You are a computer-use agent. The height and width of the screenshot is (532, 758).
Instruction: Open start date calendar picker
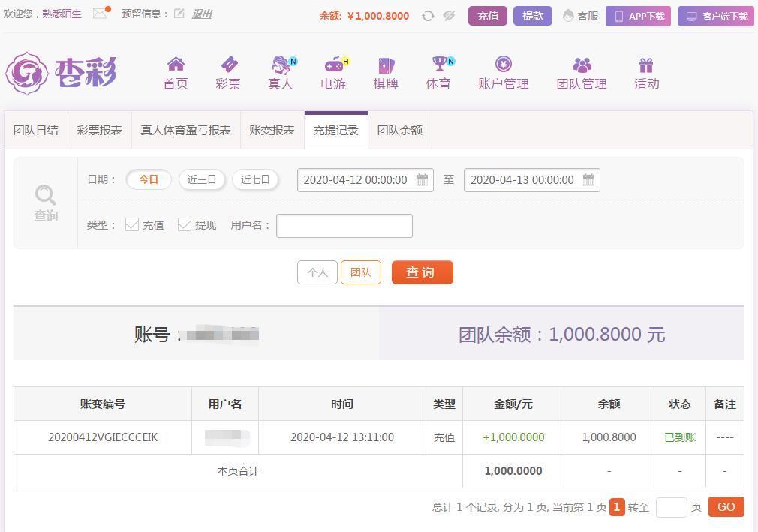(x=422, y=180)
